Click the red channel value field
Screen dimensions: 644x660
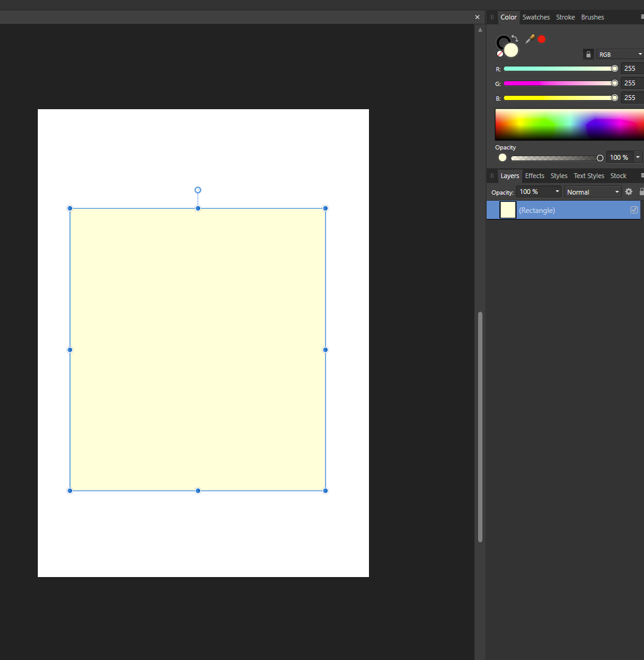pos(631,68)
